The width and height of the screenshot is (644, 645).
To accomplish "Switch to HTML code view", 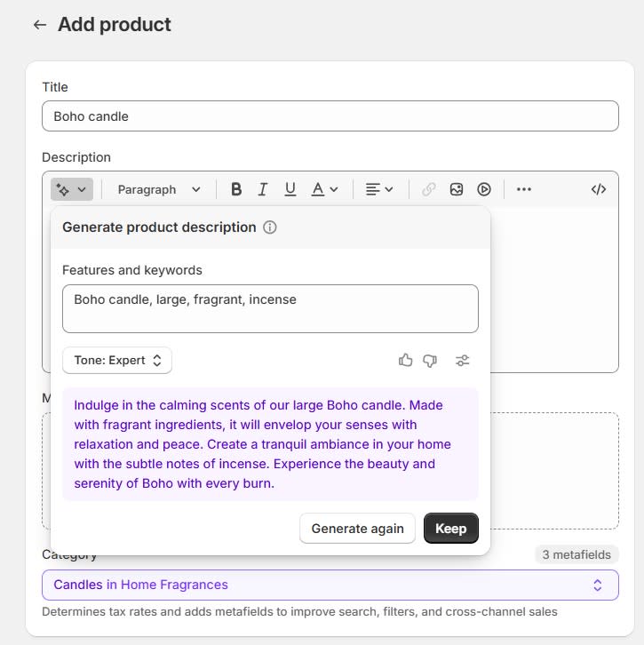I will pos(599,189).
